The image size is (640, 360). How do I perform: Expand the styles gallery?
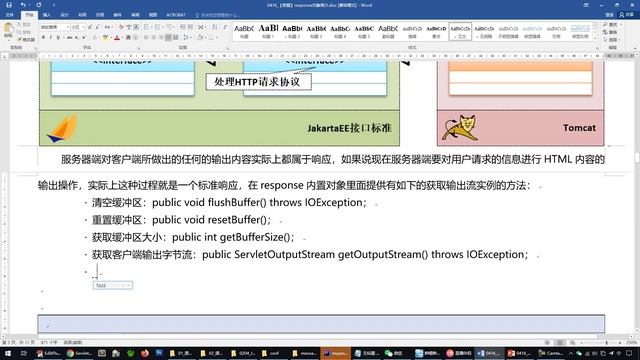coord(595,38)
